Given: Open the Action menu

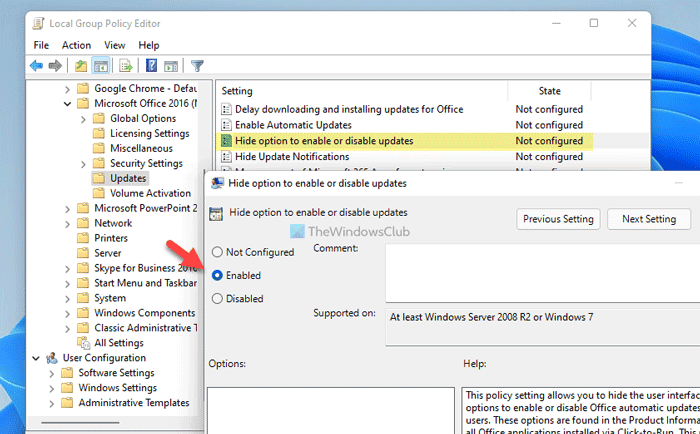Looking at the screenshot, I should pyautogui.click(x=76, y=45).
